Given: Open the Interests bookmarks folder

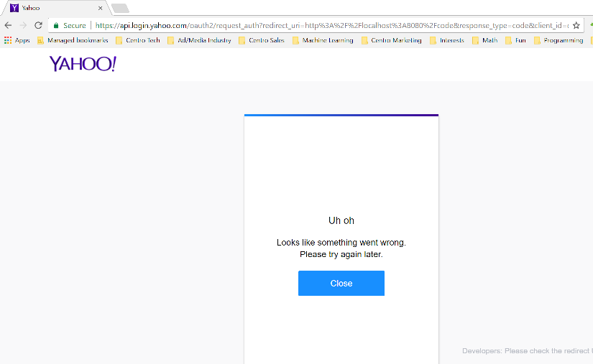Looking at the screenshot, I should coord(447,40).
